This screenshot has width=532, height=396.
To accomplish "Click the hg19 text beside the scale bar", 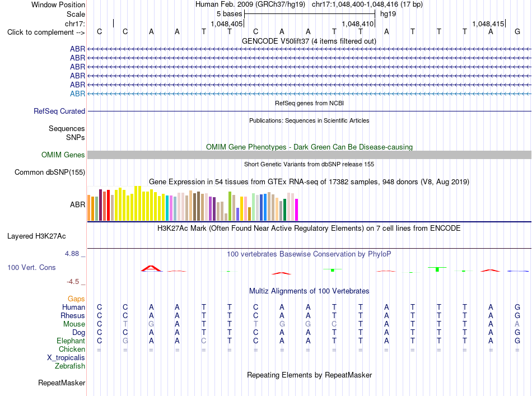I will click(388, 14).
